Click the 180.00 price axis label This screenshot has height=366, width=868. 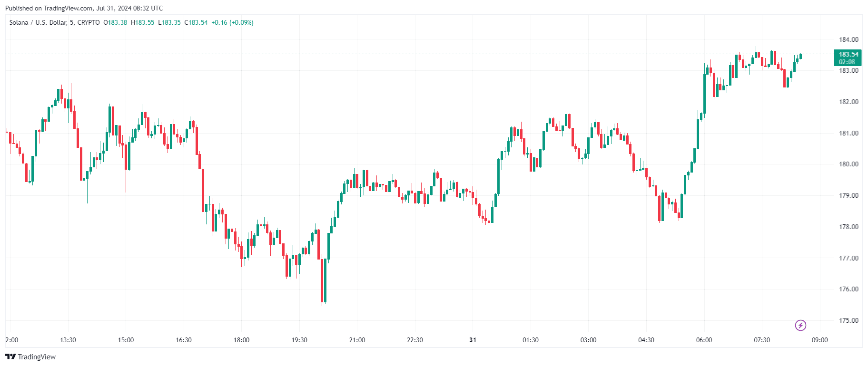click(x=848, y=164)
